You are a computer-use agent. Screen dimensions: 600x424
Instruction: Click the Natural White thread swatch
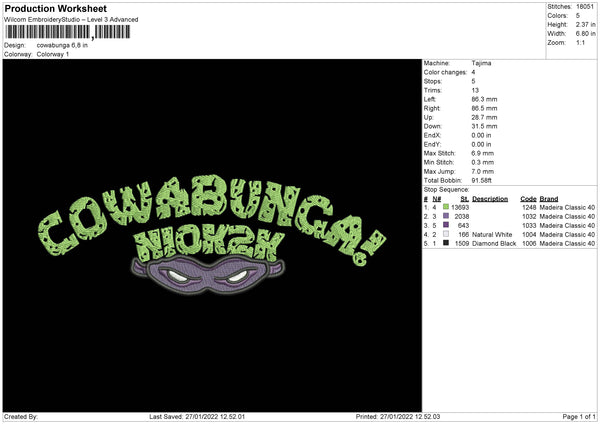coord(446,234)
